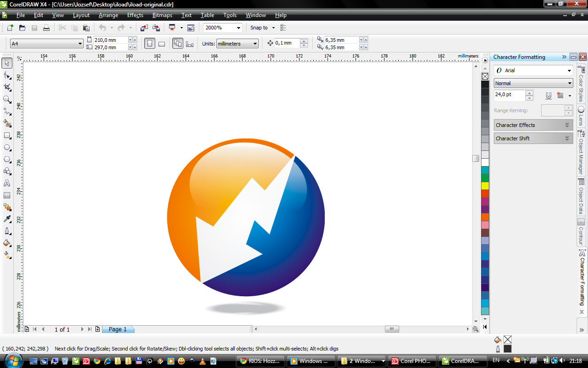Select the Basic Shapes tool

(7, 171)
